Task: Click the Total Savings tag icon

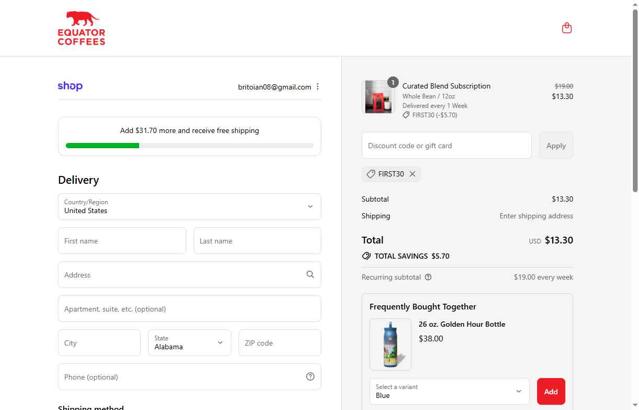Action: click(366, 256)
